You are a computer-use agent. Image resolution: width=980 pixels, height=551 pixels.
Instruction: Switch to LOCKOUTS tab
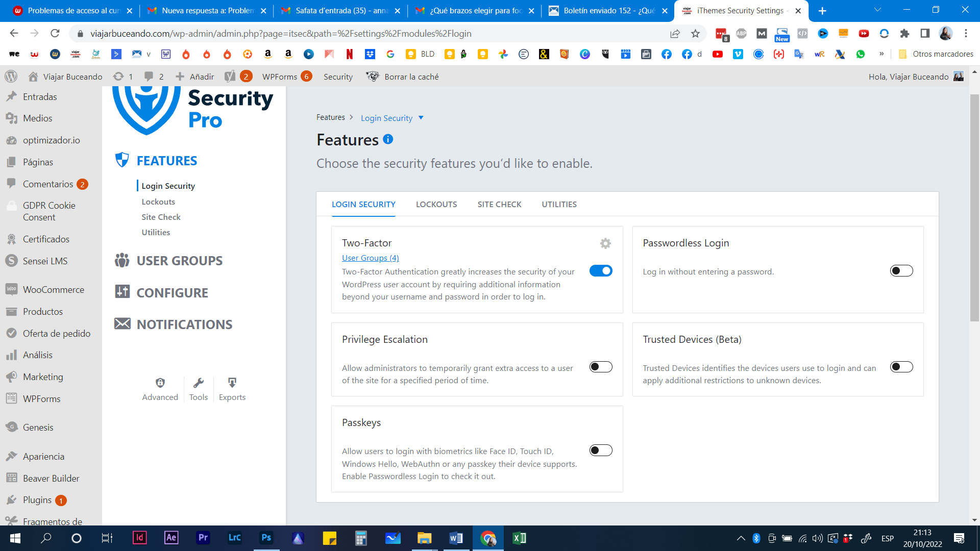pyautogui.click(x=436, y=205)
